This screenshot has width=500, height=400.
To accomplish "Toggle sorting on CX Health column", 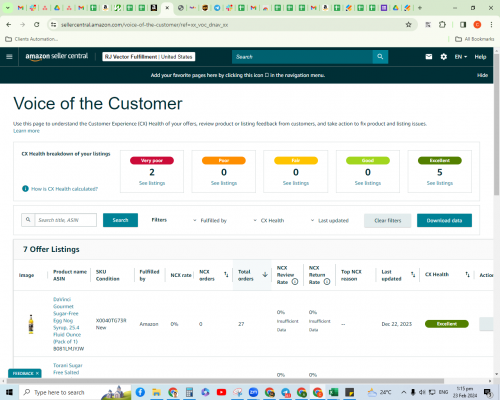I will (467, 275).
